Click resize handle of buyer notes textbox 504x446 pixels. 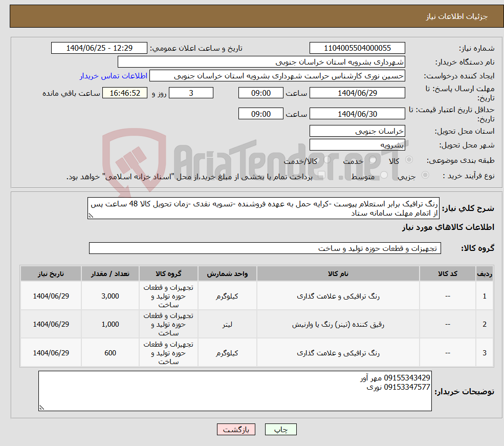tap(41, 408)
